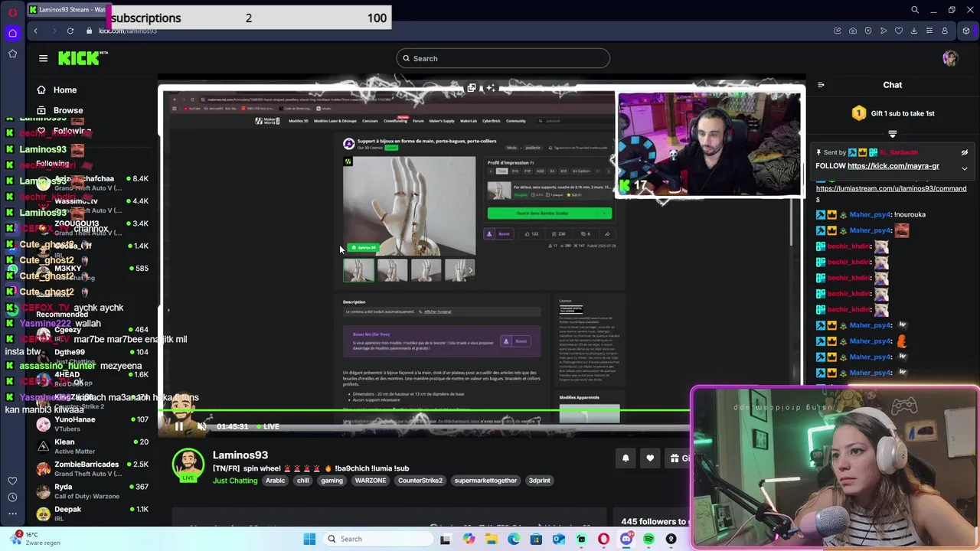980x551 pixels.
Task: Open Browse in the sidebar
Action: click(x=60, y=110)
